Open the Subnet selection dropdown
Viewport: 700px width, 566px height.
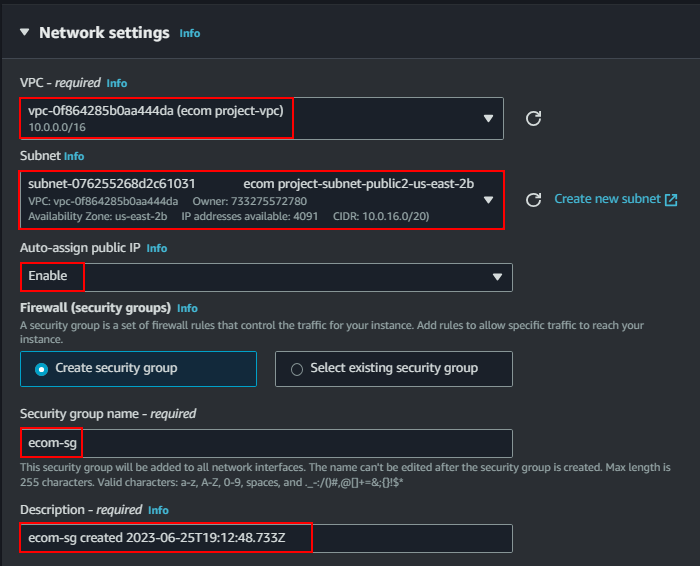click(262, 200)
